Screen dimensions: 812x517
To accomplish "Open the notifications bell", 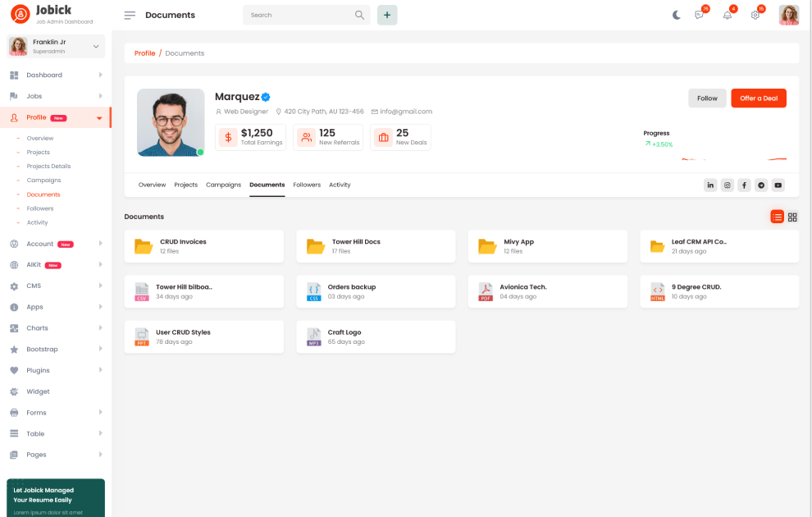I will click(728, 15).
